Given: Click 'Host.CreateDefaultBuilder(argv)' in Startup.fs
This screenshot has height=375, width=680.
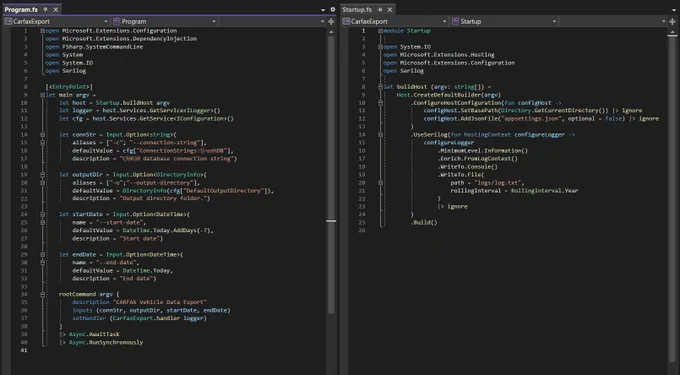Looking at the screenshot, I should 449,95.
